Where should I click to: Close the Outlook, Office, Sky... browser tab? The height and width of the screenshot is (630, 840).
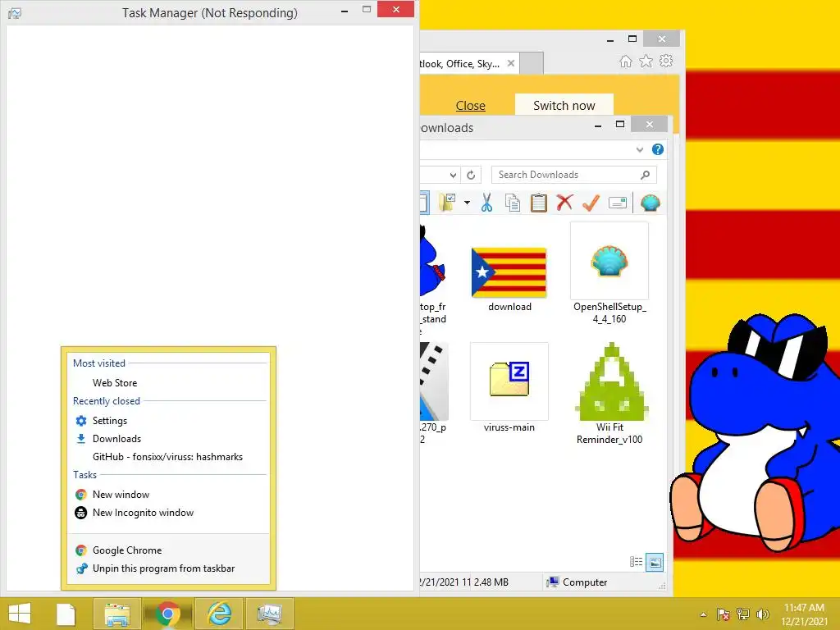click(x=511, y=63)
